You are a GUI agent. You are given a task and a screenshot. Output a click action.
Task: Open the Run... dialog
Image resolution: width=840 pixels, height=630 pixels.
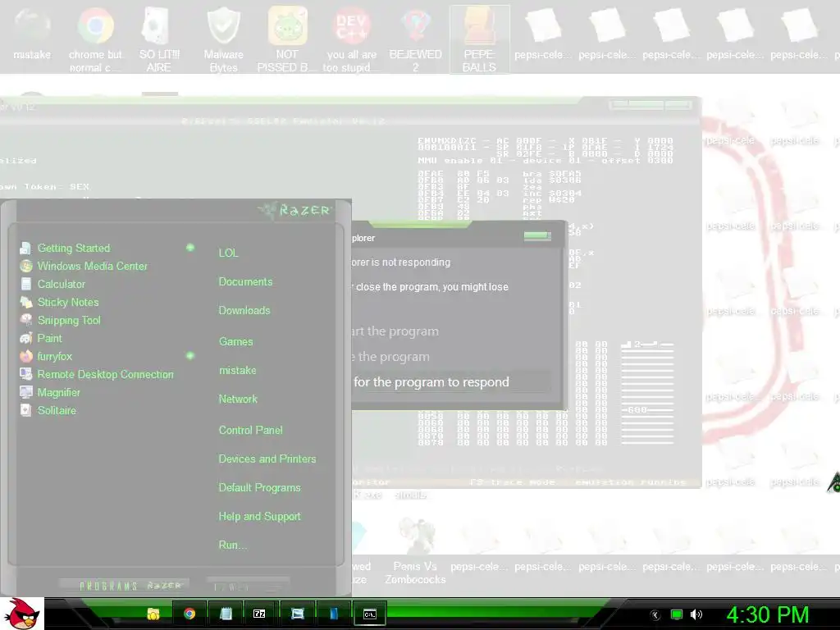pos(232,546)
